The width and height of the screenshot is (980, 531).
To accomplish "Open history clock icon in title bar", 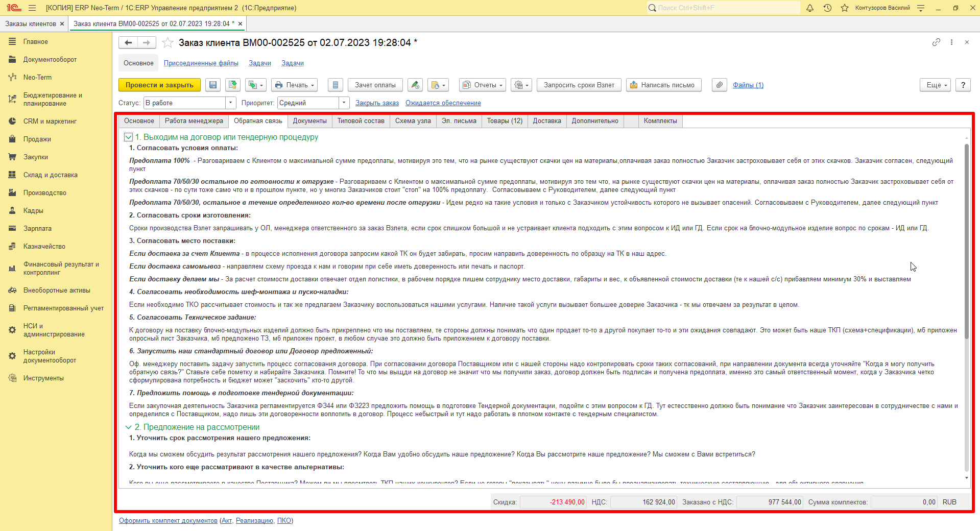I will click(827, 8).
